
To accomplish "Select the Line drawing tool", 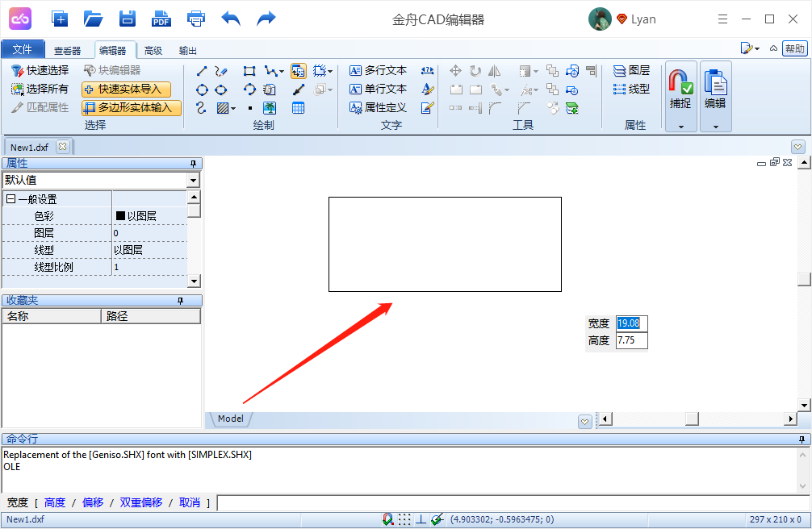I will (x=202, y=71).
